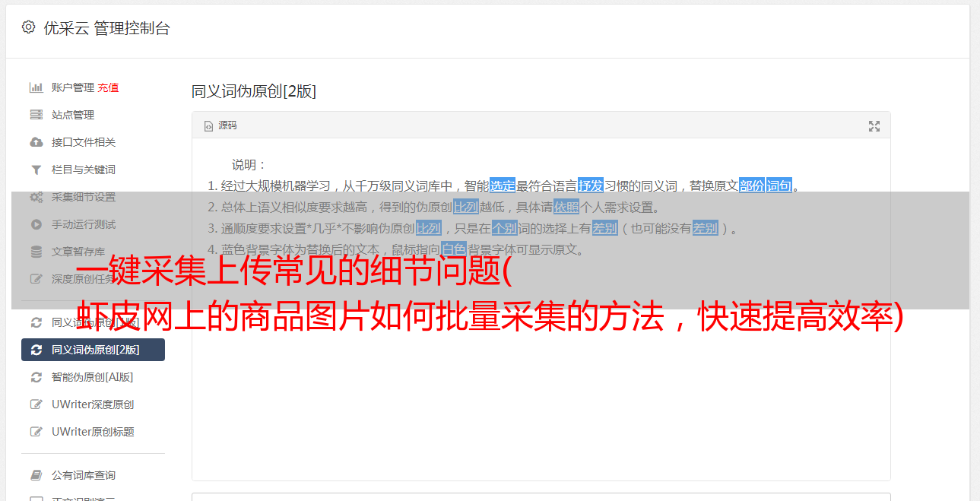Viewport: 980px width, 501px height.
Task: Open UWriter原创标题 sidebar entry
Action: 93,432
